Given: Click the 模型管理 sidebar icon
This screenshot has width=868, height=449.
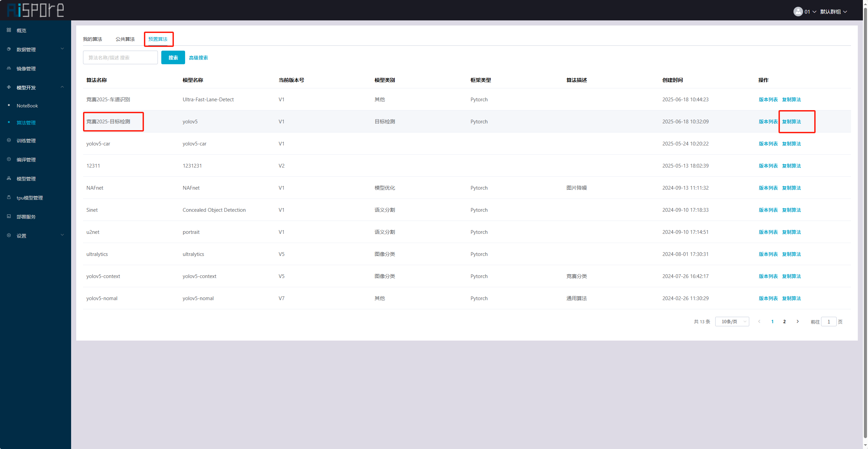Looking at the screenshot, I should (9, 178).
